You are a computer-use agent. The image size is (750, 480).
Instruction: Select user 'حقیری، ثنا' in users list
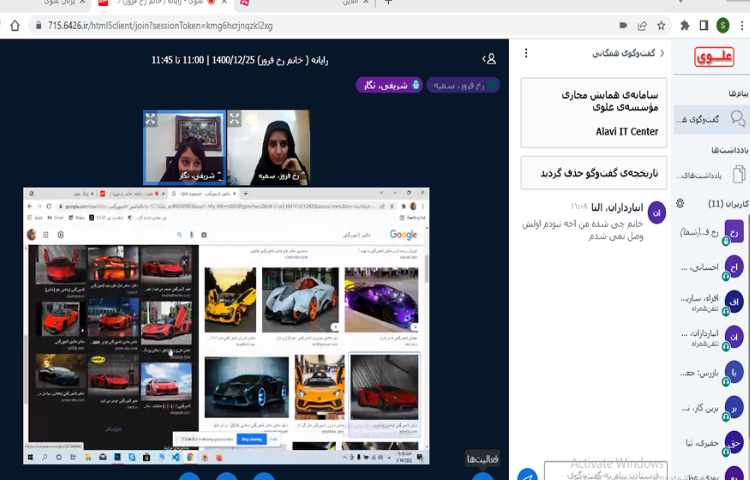(x=711, y=443)
